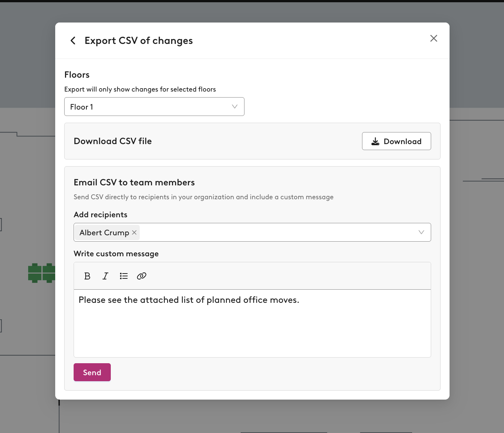Image resolution: width=504 pixels, height=433 pixels.
Task: Remove Albert Crump from recipients
Action: [x=134, y=233]
